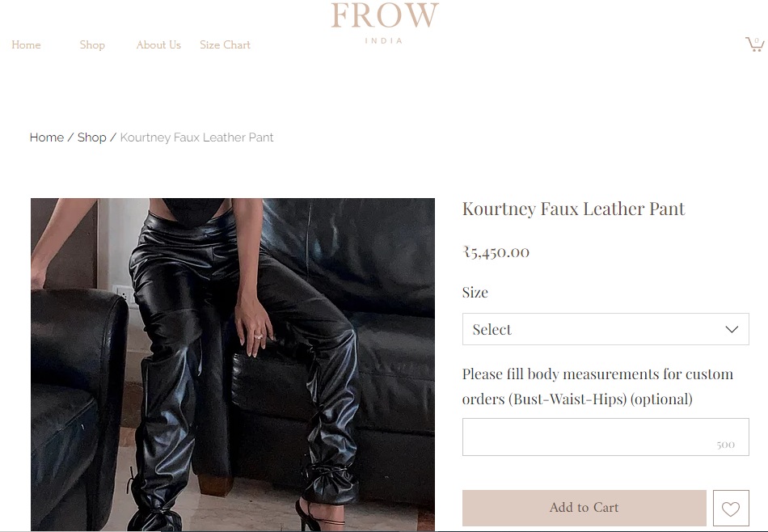Open the Size Chart page
This screenshot has width=768, height=532.
point(225,44)
